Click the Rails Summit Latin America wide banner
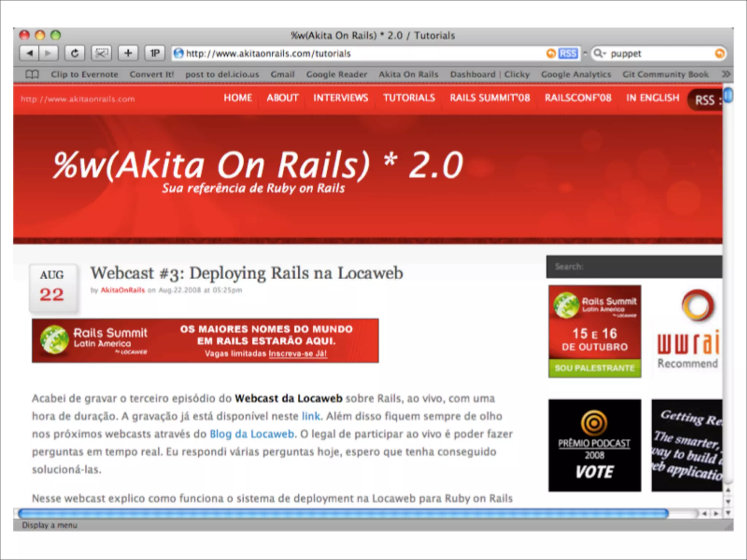747x560 pixels. 205,341
